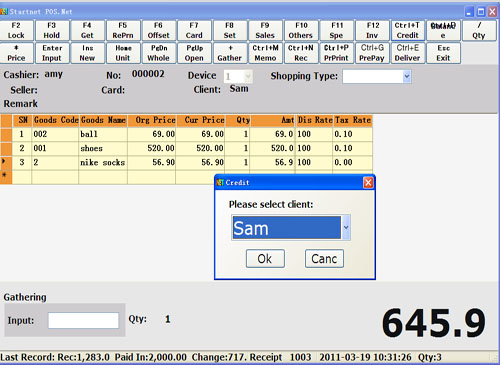Click the 520.00 Org Price cell
Viewport: 500px width, 365px height.
152,148
